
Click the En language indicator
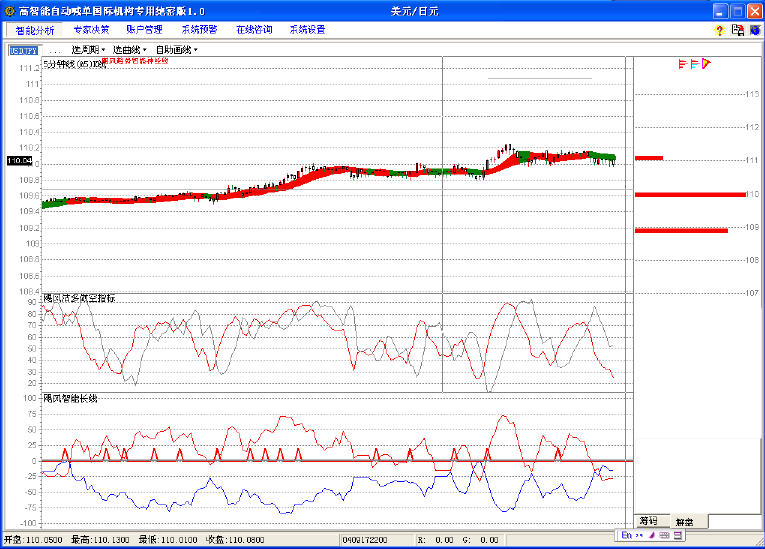tap(627, 536)
